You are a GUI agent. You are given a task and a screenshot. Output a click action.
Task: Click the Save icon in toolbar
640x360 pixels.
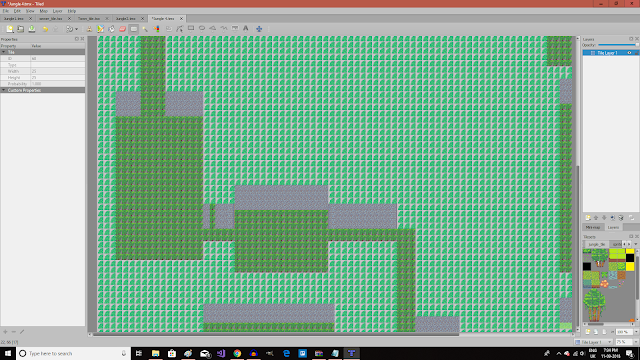point(32,29)
